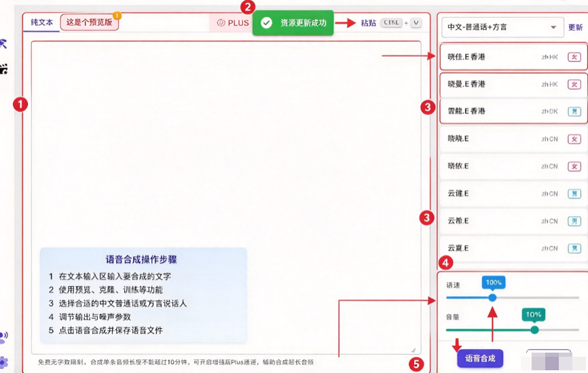
Task: Pick the 云希.E voice
Action: [x=513, y=221]
